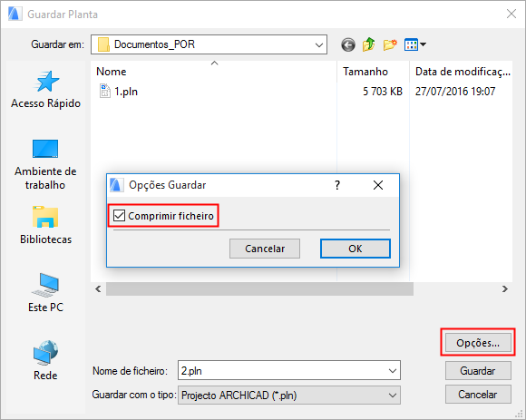The image size is (526, 420).
Task: Close the Opções Guardar dialog
Action: [378, 185]
